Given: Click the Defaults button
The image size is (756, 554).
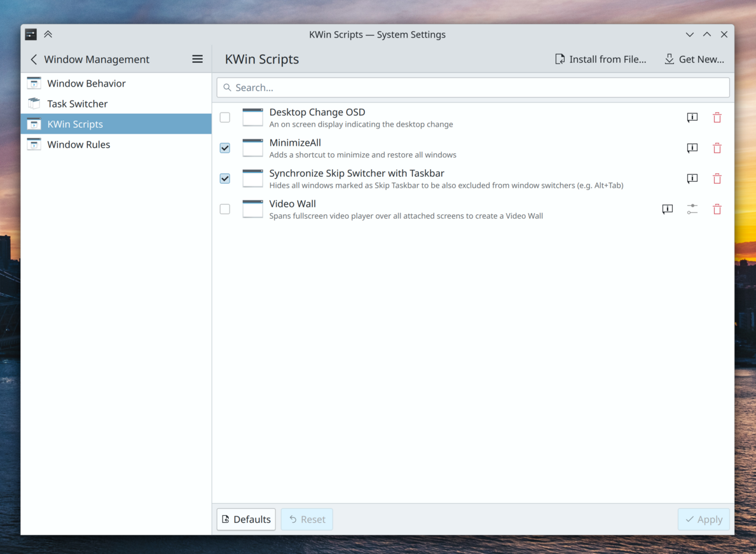Looking at the screenshot, I should point(246,519).
